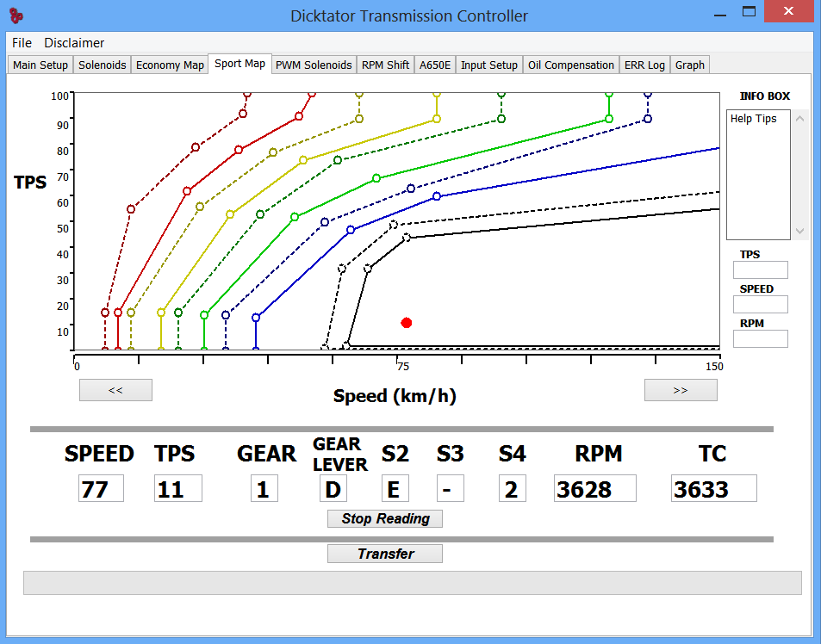
Task: Click the Help Tips scrollbar down arrow
Action: coord(799,231)
